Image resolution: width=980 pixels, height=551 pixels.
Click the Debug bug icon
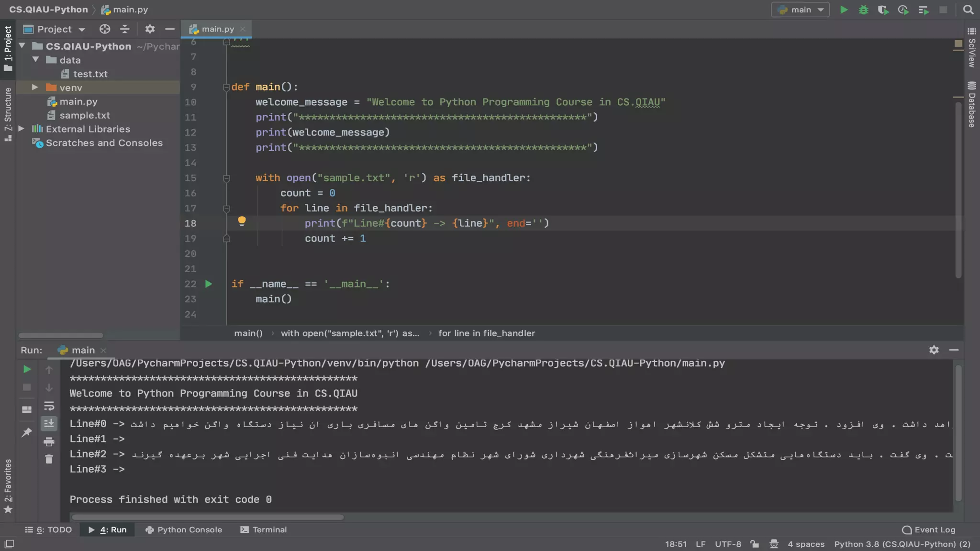pyautogui.click(x=863, y=10)
